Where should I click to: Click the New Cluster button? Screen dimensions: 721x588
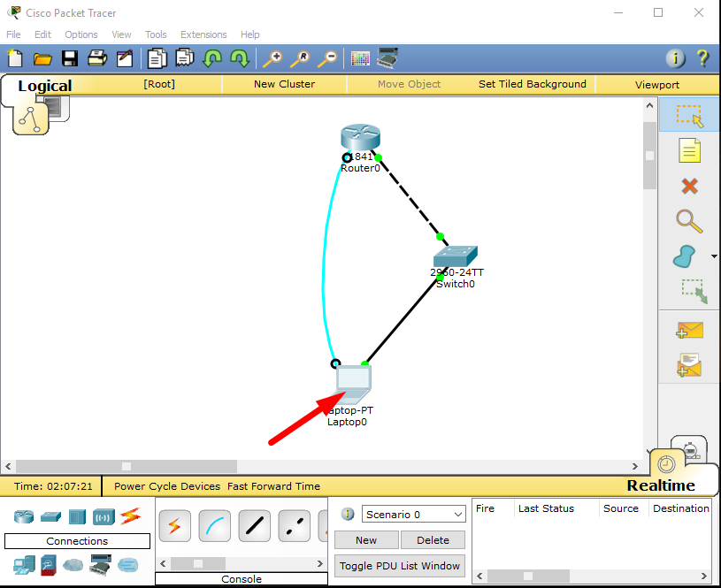click(284, 84)
